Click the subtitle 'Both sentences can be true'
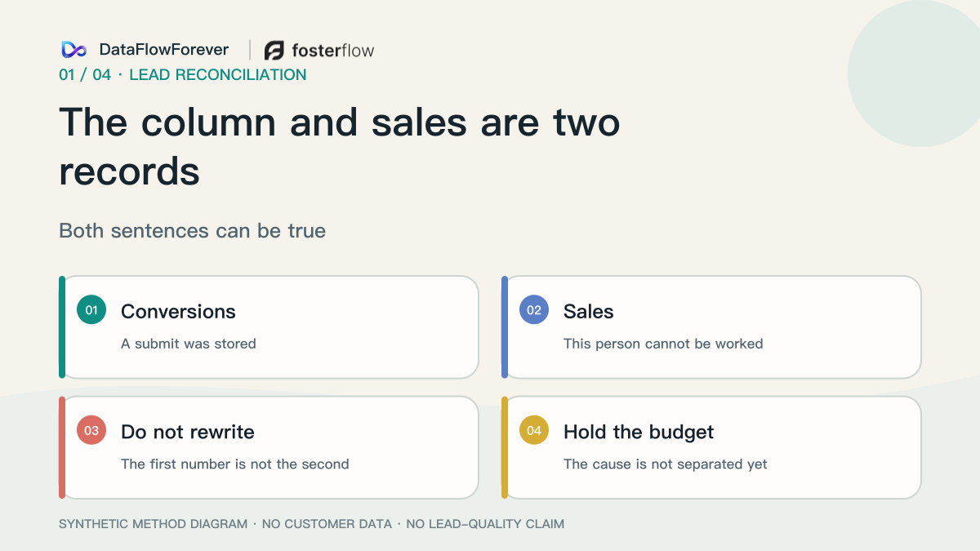This screenshot has width=980, height=551. 193,231
